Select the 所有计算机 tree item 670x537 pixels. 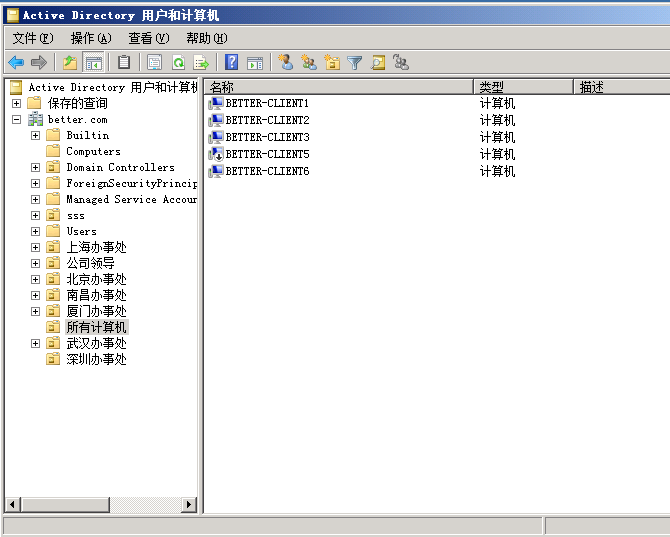click(x=97, y=327)
